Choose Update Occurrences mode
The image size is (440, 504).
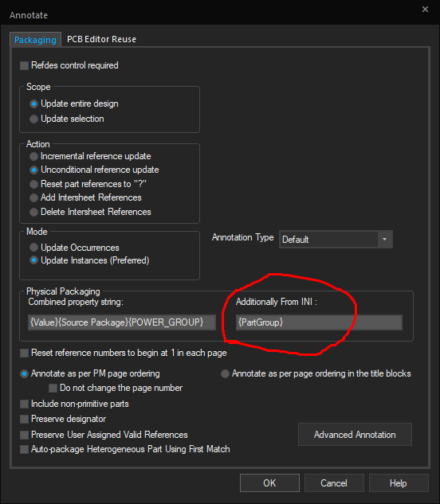(x=33, y=248)
